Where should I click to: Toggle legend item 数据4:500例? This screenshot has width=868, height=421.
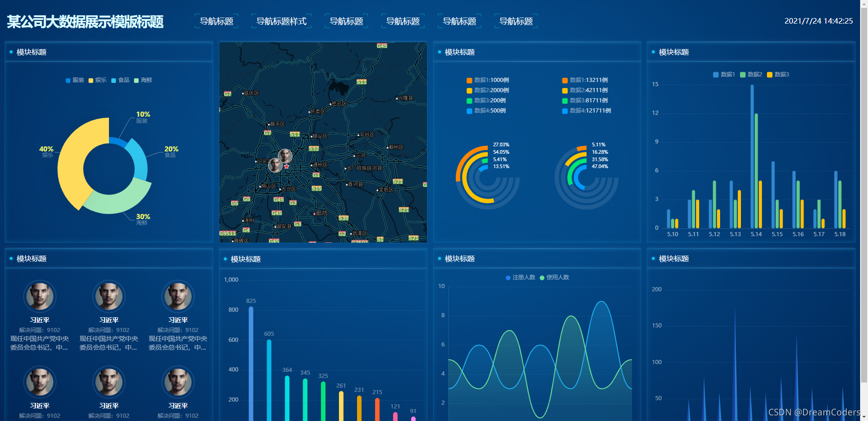pyautogui.click(x=486, y=111)
